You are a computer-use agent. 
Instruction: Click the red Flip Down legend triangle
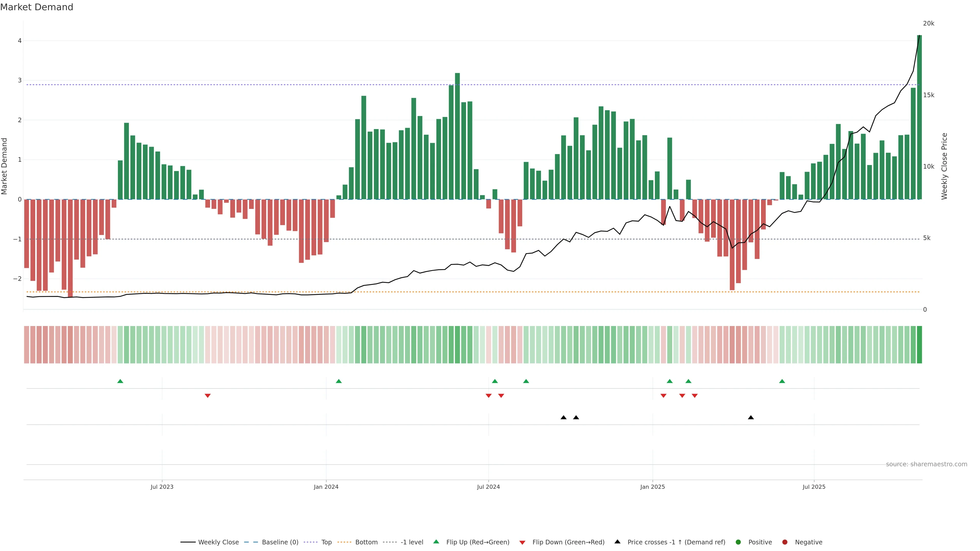click(x=522, y=543)
